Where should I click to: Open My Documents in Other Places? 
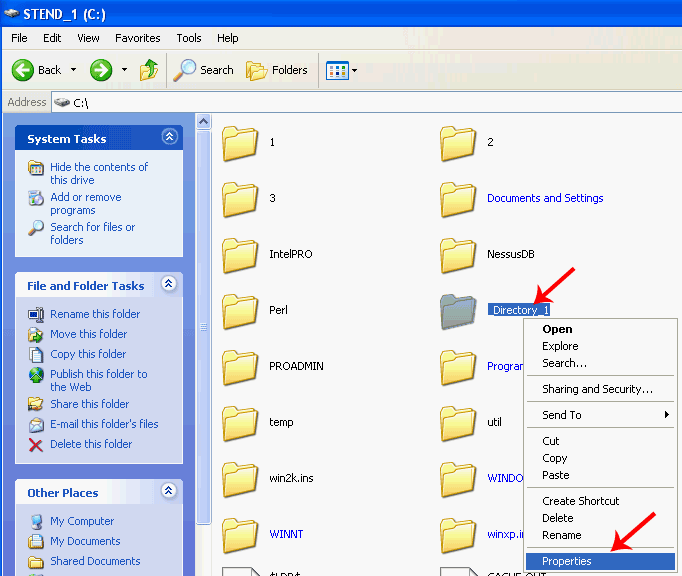[x=85, y=541]
